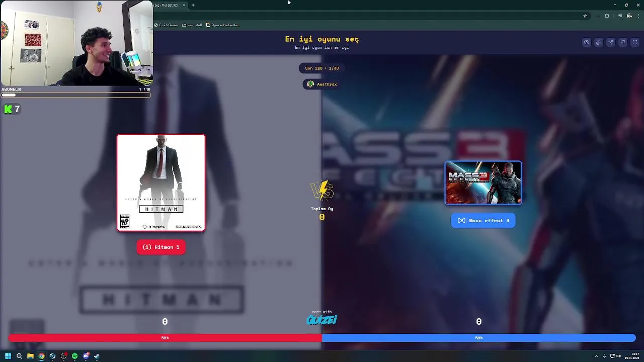Image resolution: width=644 pixels, height=362 pixels.
Task: Open the Oyun ve Hediye bookmark
Action: pyautogui.click(x=223, y=25)
